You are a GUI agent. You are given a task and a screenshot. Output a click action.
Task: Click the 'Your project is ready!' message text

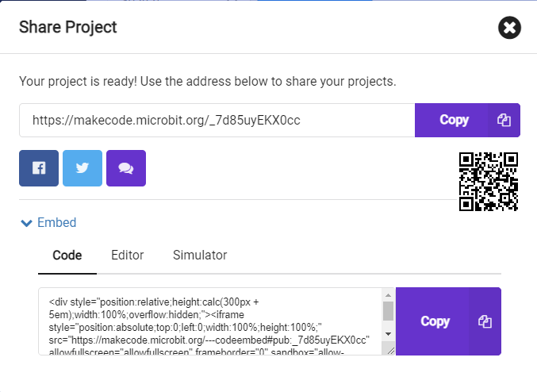[x=208, y=82]
